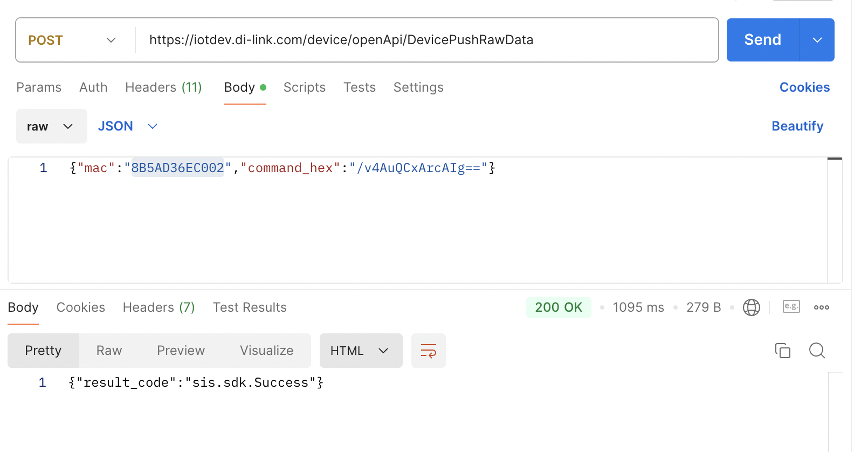Open the POST method dropdown
The image size is (868, 452).
pos(72,40)
